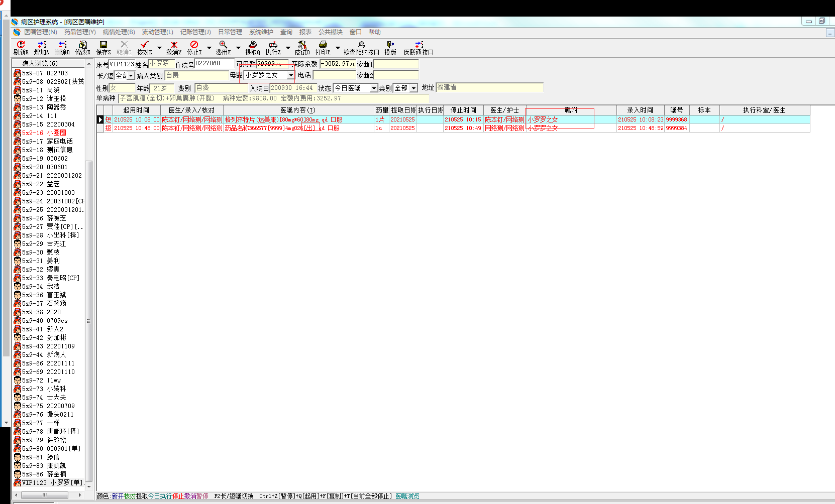Viewport: 835px width, 504px height.
Task: Open the 模版 template tool
Action: coord(390,48)
